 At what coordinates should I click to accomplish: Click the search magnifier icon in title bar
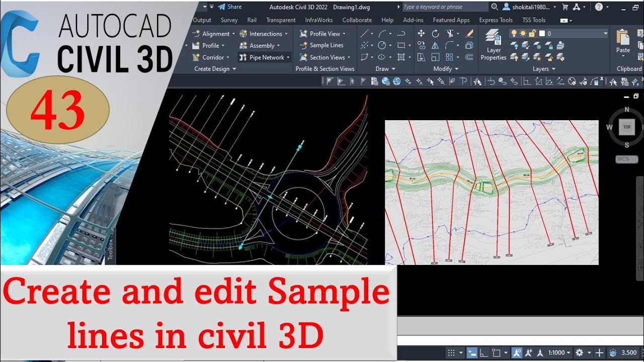[495, 7]
